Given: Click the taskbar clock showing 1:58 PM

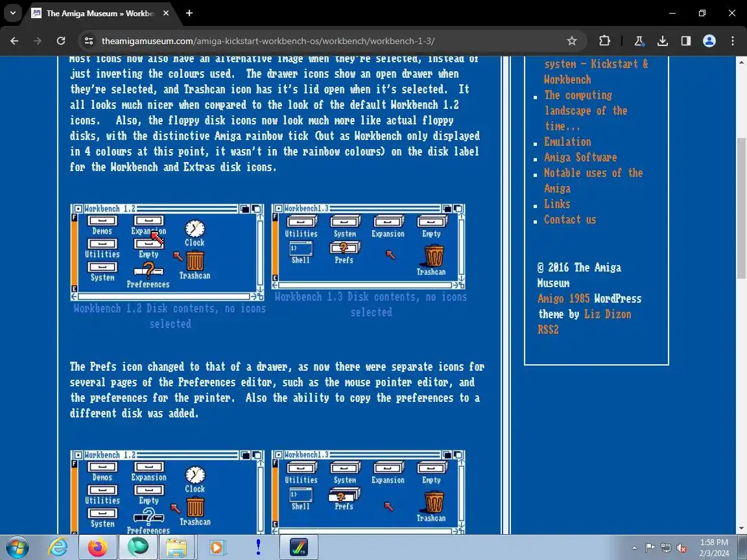Looking at the screenshot, I should tap(714, 548).
